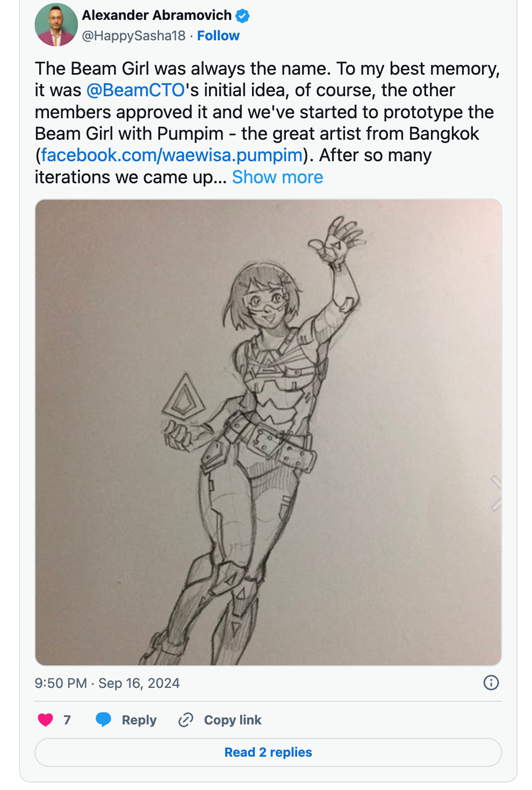Click the @HappySasha18 handle
The height and width of the screenshot is (790, 532).
click(134, 36)
